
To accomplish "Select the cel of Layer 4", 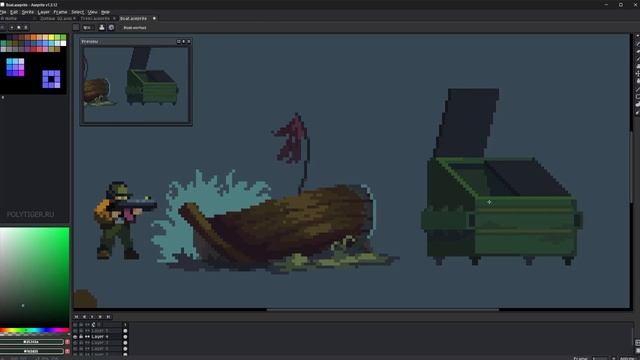I will pos(125,337).
